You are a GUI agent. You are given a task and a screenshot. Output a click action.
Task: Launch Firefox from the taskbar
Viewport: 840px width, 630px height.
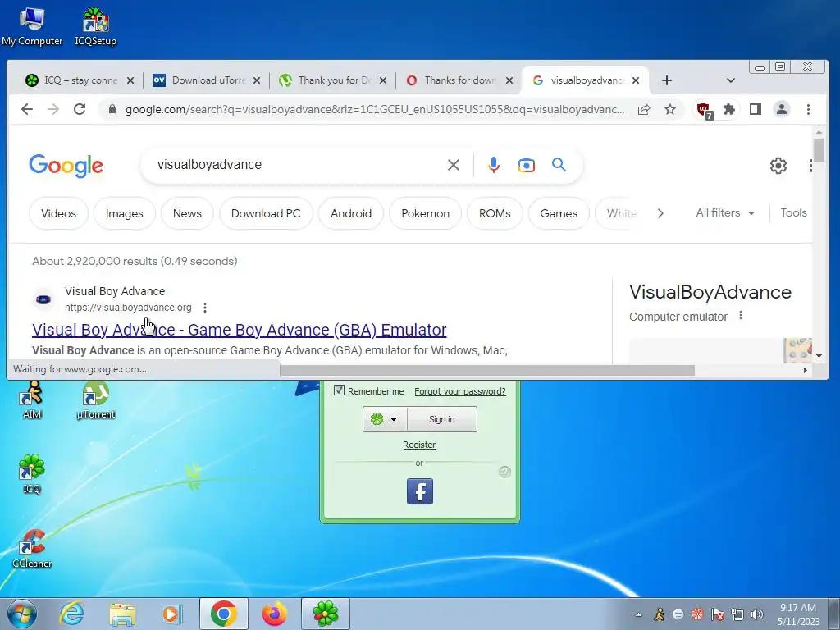tap(274, 614)
